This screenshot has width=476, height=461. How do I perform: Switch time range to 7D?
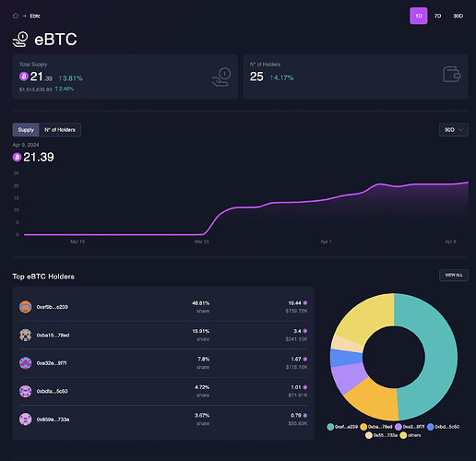pos(437,16)
